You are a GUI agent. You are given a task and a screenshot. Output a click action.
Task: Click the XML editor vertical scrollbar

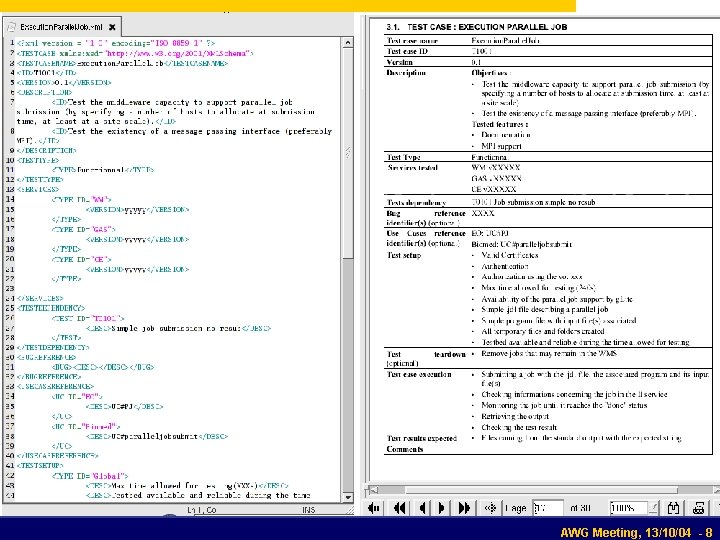coord(347,150)
